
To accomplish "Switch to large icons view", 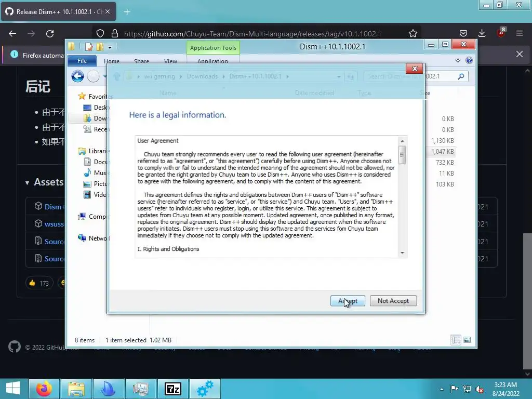I will [x=467, y=340].
